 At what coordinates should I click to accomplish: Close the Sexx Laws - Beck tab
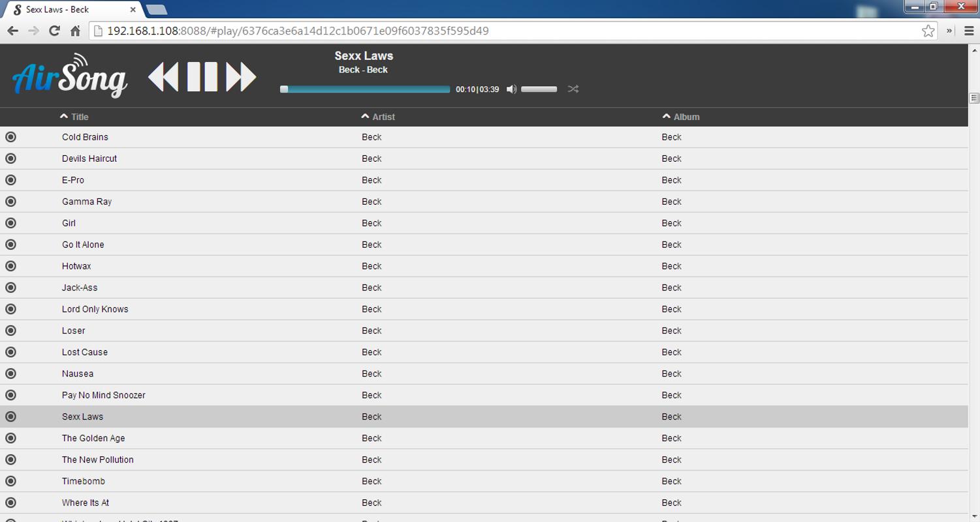133,10
